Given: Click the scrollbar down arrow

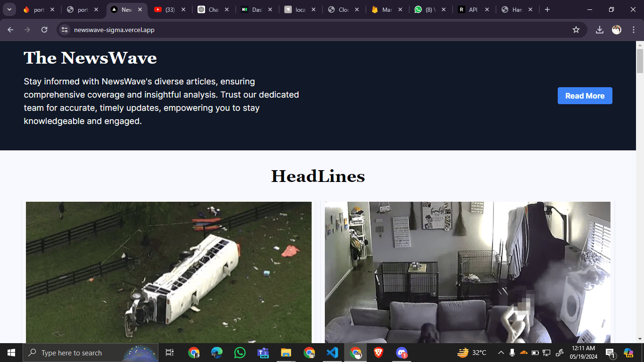Looking at the screenshot, I should (640, 339).
